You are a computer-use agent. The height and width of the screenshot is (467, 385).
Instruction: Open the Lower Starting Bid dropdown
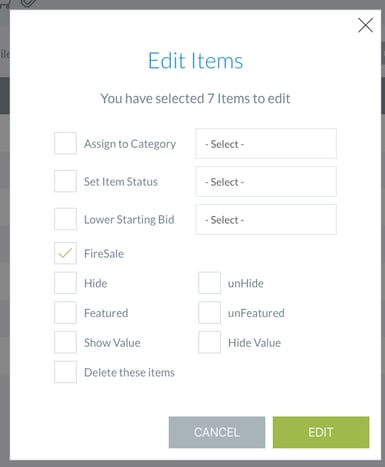(266, 220)
